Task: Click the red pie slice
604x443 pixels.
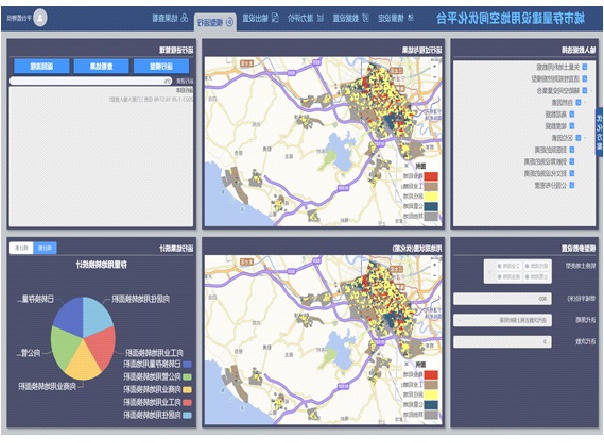Action: click(x=103, y=347)
